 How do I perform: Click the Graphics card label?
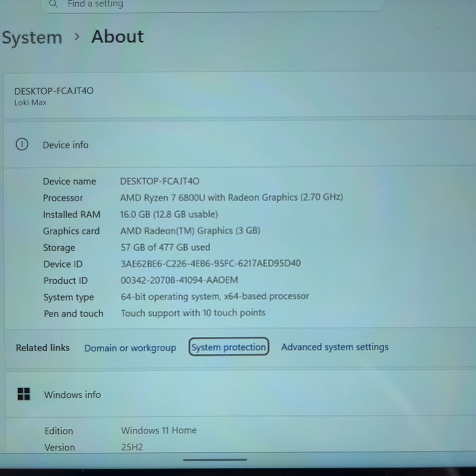click(x=71, y=231)
